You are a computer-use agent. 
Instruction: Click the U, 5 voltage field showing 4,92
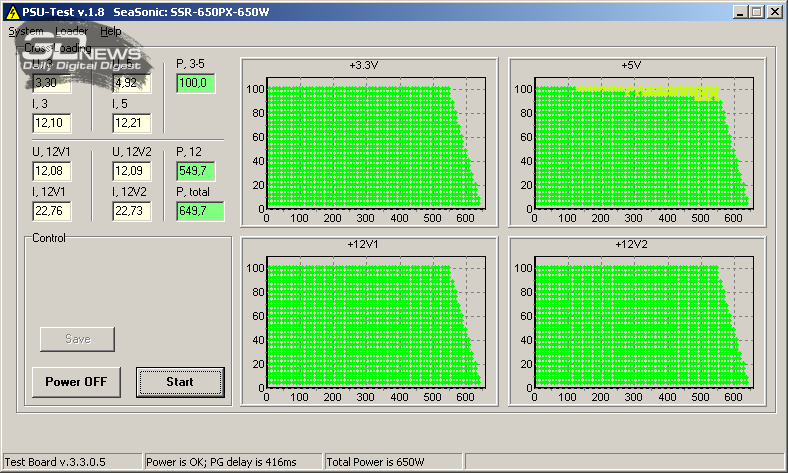coord(132,83)
